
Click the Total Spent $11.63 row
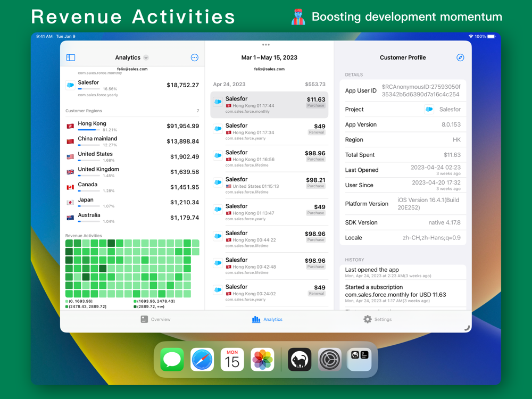[x=403, y=155]
